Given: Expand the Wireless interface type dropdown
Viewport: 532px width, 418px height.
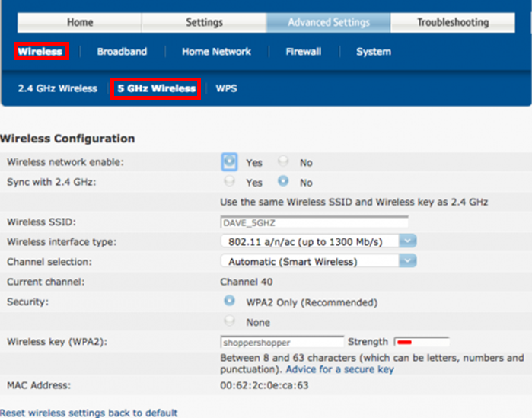Looking at the screenshot, I should [x=409, y=241].
